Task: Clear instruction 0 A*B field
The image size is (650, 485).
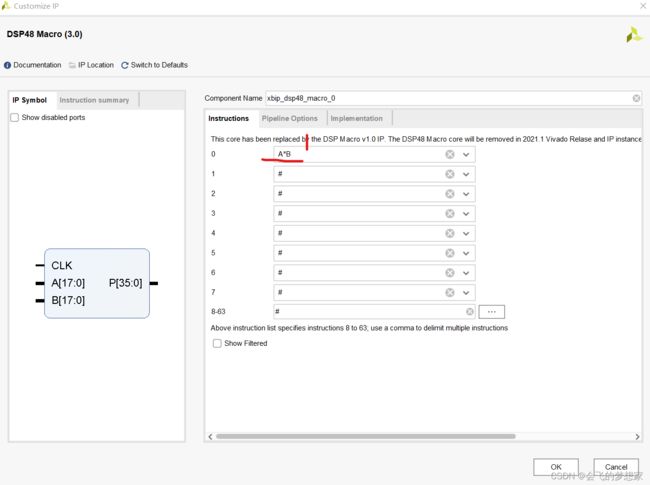Action: pos(450,154)
